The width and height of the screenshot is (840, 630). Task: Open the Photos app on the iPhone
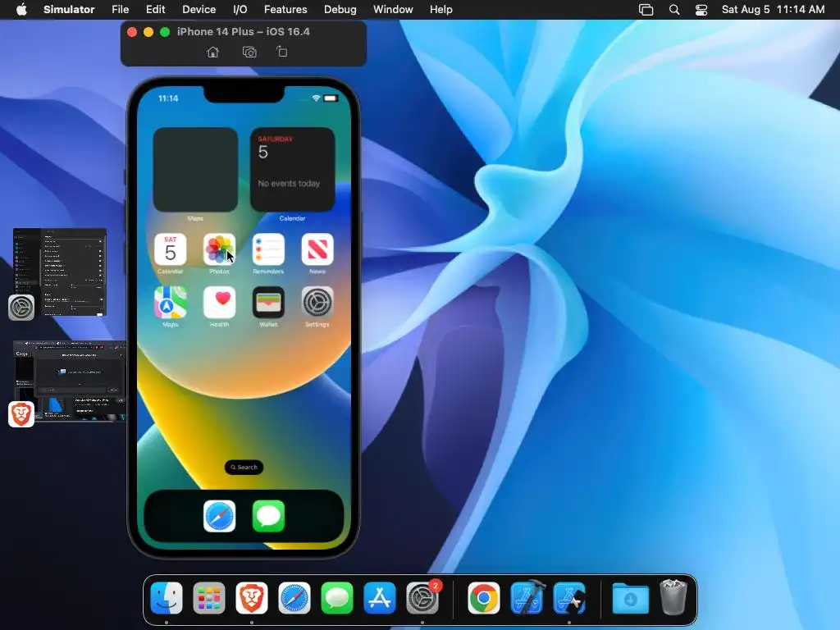[x=219, y=249]
